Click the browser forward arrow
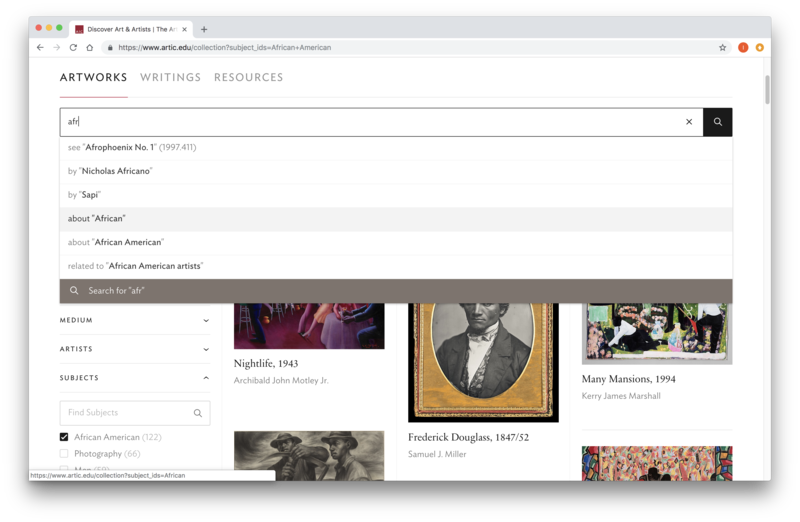The image size is (800, 522). (57, 47)
